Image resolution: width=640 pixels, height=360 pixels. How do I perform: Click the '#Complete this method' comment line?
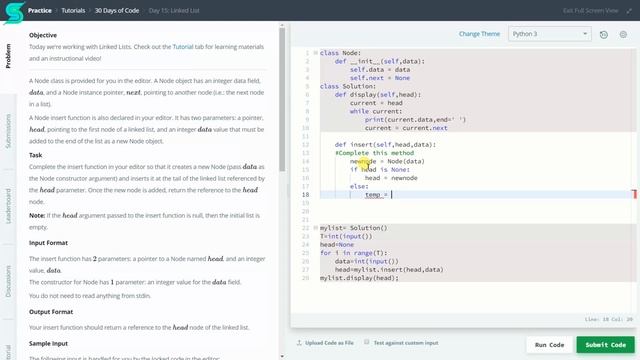coord(374,153)
